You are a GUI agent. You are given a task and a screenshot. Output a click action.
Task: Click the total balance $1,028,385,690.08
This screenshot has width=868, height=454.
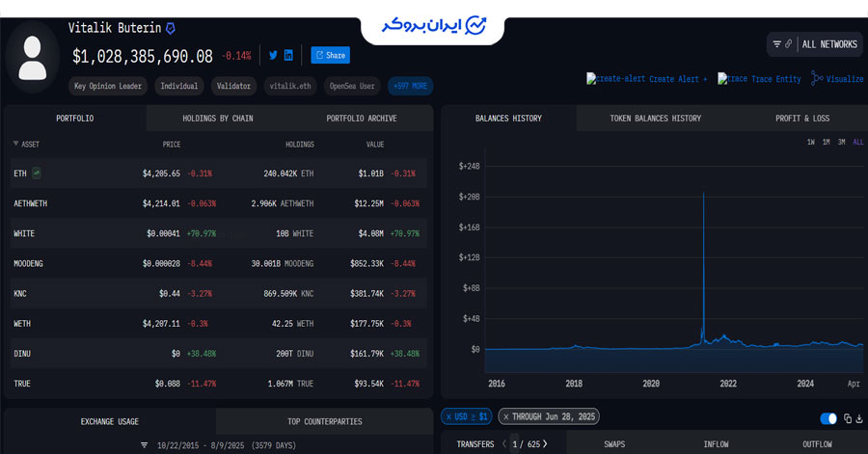[x=143, y=56]
